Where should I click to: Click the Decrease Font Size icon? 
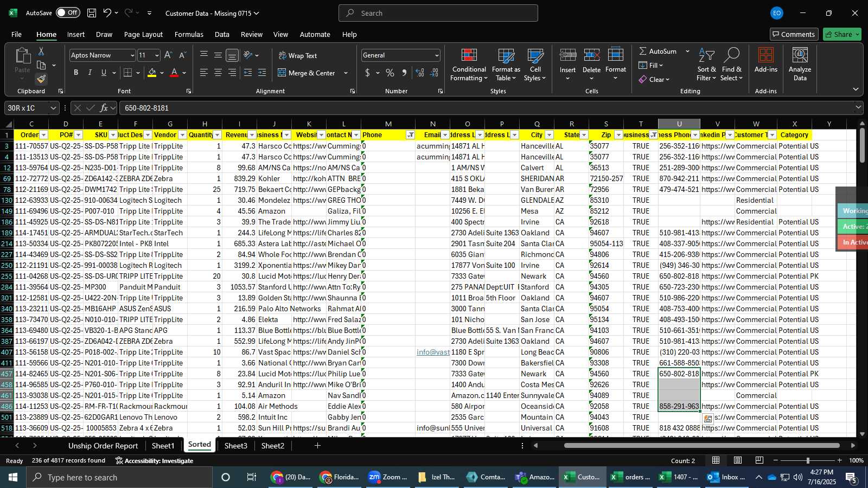click(x=182, y=55)
